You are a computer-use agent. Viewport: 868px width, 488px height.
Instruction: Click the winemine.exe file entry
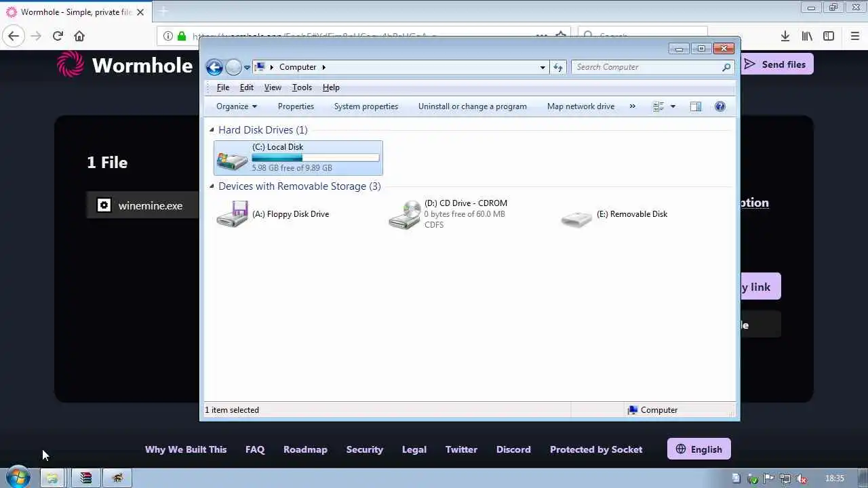[x=142, y=205]
